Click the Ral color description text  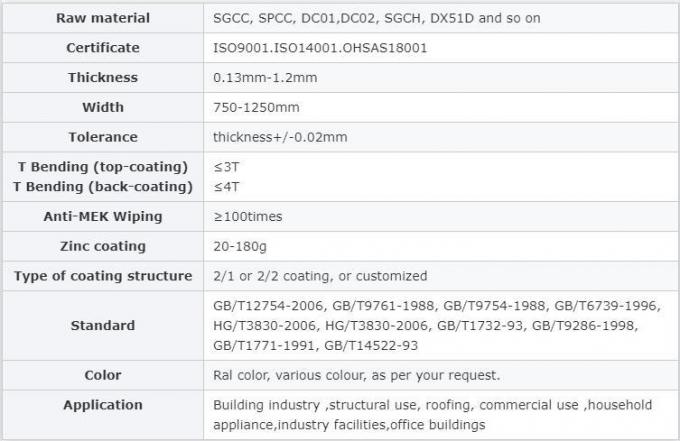pos(357,375)
